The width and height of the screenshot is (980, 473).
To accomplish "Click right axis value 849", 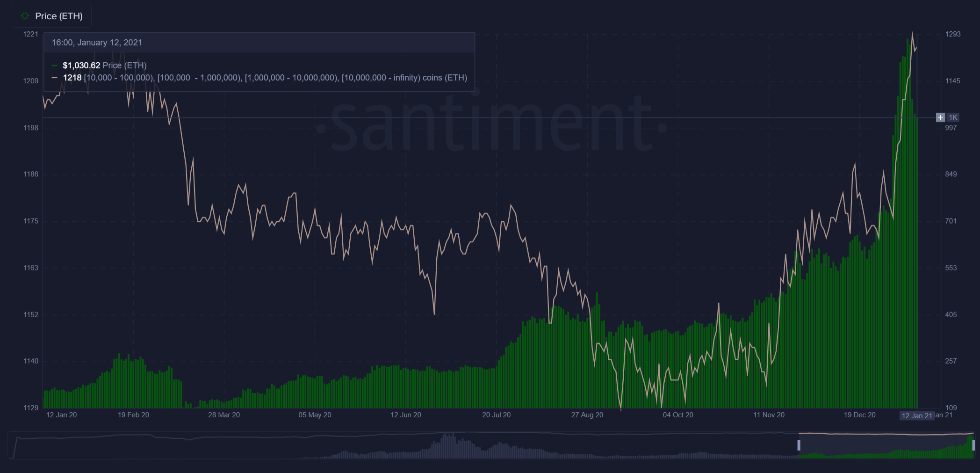I will click(951, 174).
